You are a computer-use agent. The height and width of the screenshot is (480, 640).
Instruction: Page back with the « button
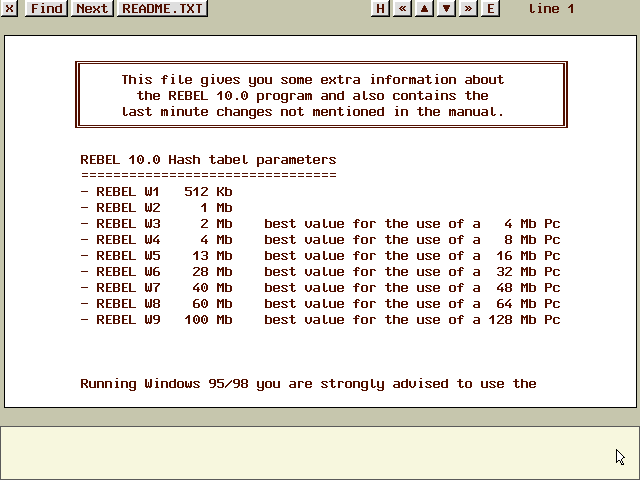pyautogui.click(x=402, y=8)
